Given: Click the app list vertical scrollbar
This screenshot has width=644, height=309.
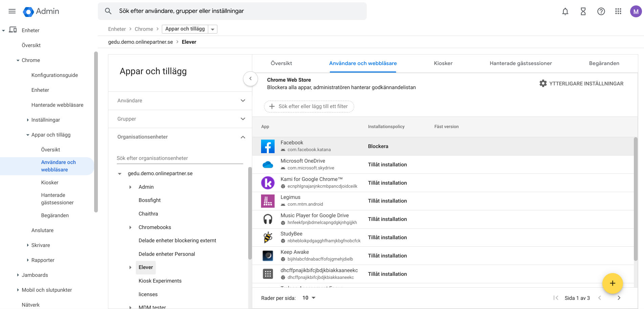Looking at the screenshot, I should (636, 199).
